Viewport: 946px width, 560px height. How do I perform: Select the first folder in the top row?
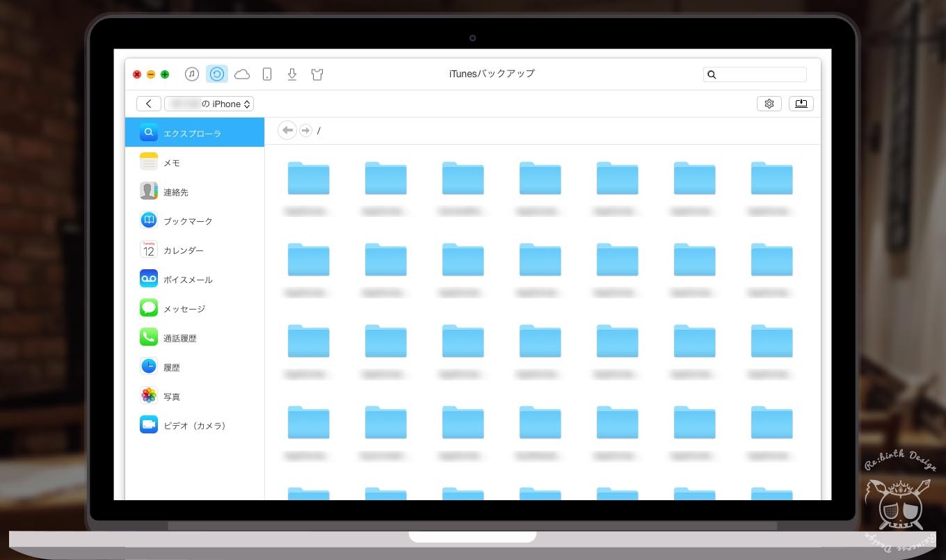308,179
